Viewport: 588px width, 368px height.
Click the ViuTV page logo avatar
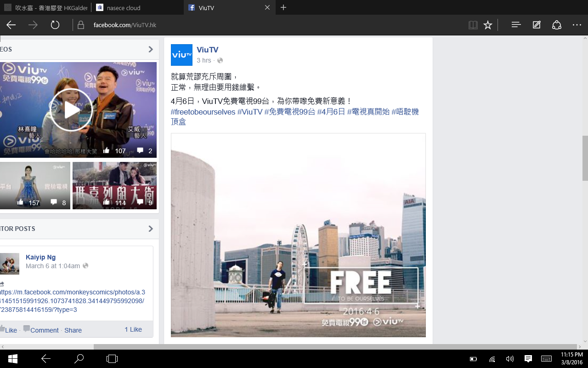coord(181,55)
